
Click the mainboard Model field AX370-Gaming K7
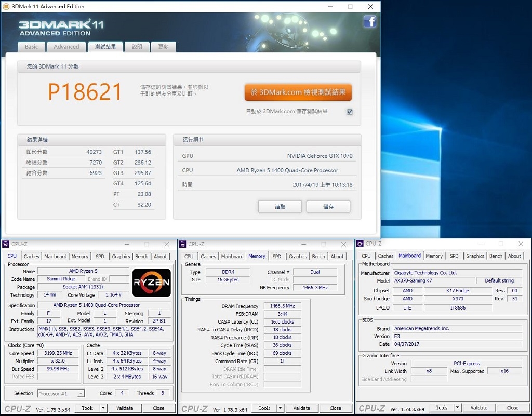[434, 281]
